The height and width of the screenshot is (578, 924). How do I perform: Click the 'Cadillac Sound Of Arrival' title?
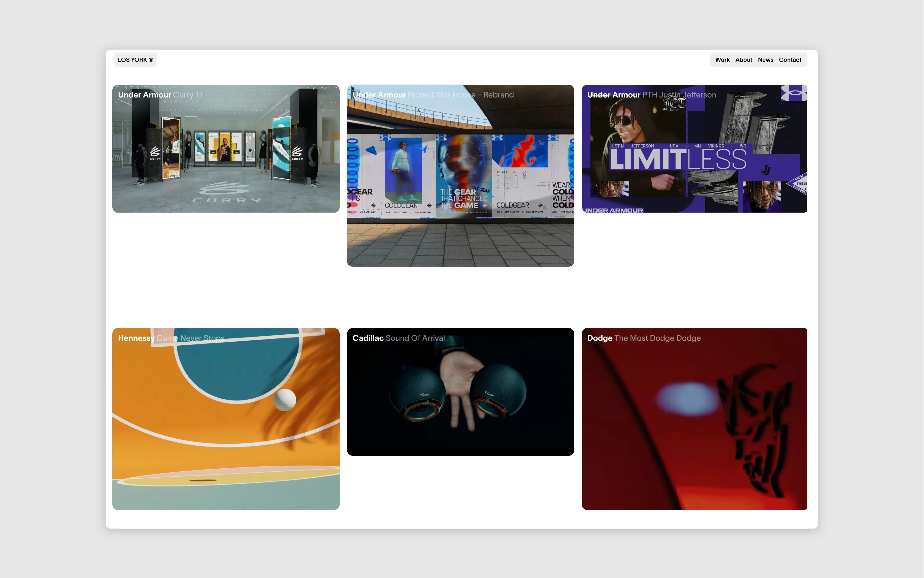[398, 338]
